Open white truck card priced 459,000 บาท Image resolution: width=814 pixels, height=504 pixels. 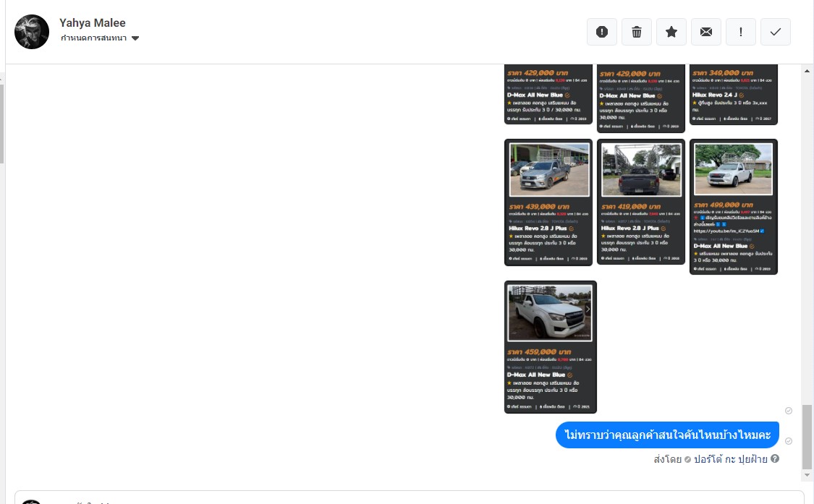551,347
